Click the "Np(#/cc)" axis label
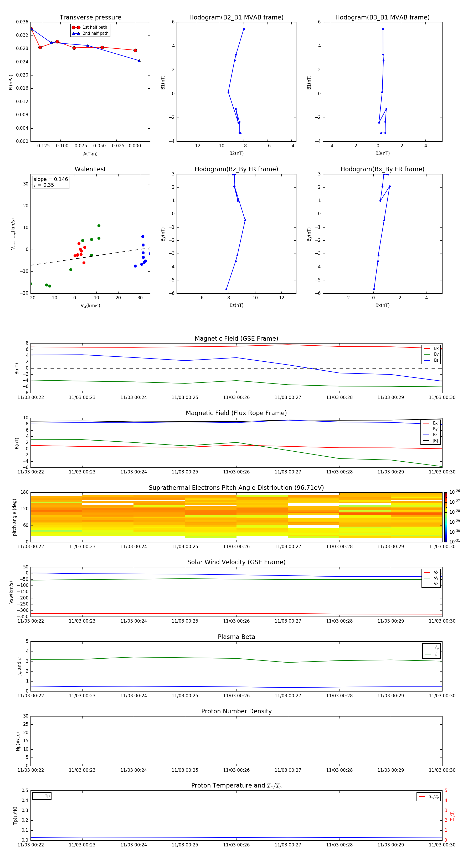 (18, 741)
